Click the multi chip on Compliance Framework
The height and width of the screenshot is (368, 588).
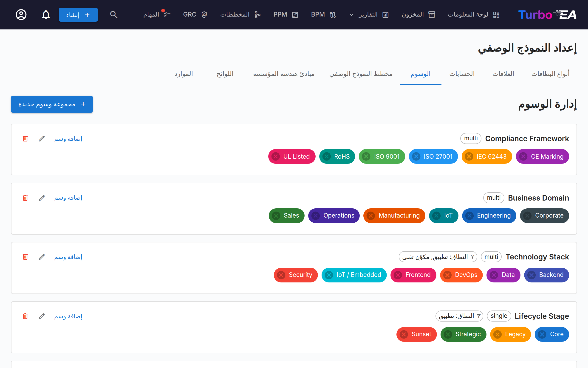(x=471, y=138)
